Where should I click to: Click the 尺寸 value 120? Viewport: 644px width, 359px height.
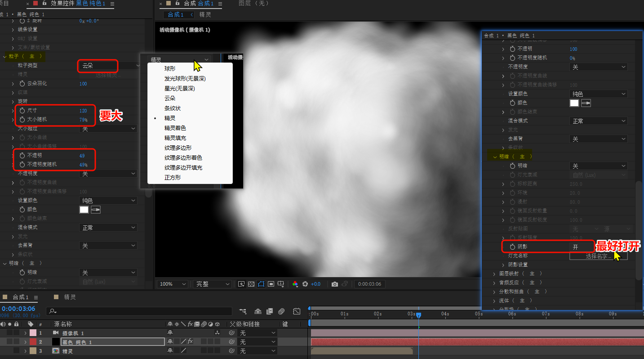click(x=83, y=110)
